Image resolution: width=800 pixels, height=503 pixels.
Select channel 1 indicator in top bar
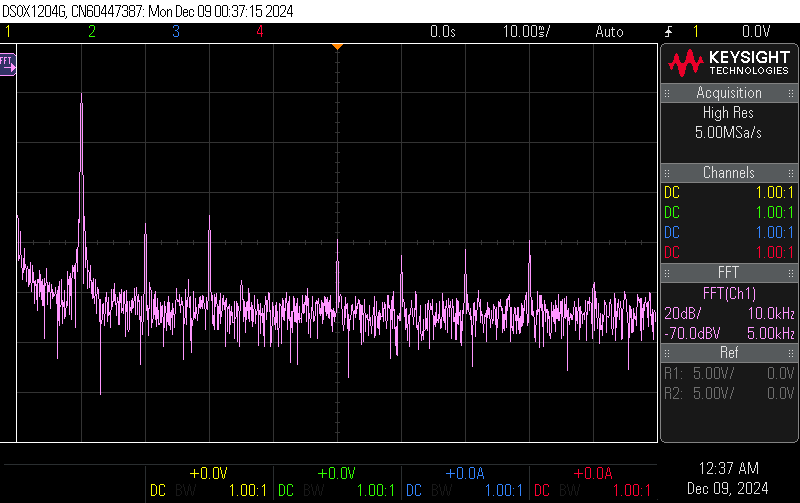(8, 32)
